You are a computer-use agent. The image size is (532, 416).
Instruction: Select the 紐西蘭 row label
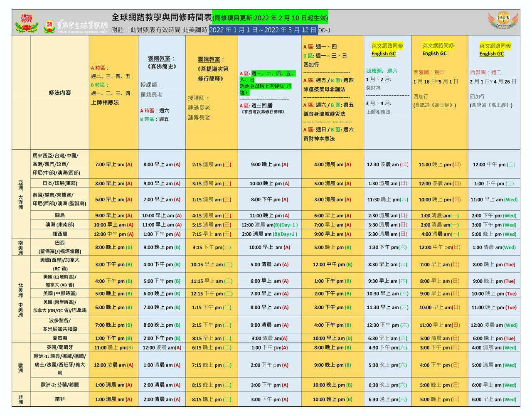tap(59, 234)
